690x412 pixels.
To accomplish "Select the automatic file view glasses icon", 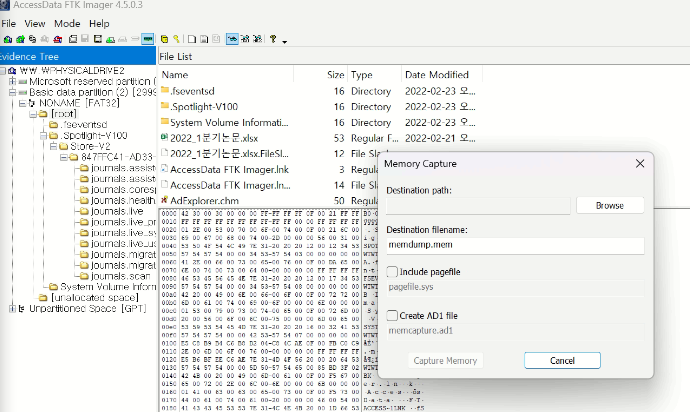I will (232, 39).
